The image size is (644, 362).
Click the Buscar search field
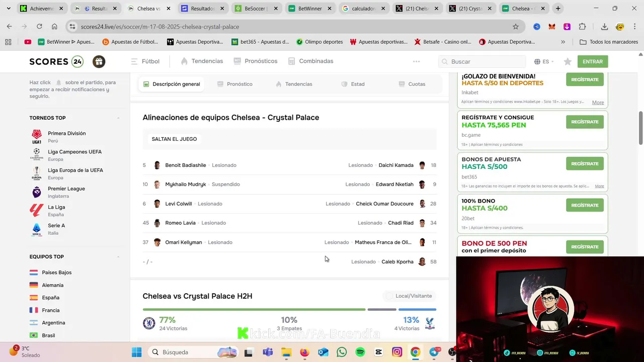coord(483,61)
